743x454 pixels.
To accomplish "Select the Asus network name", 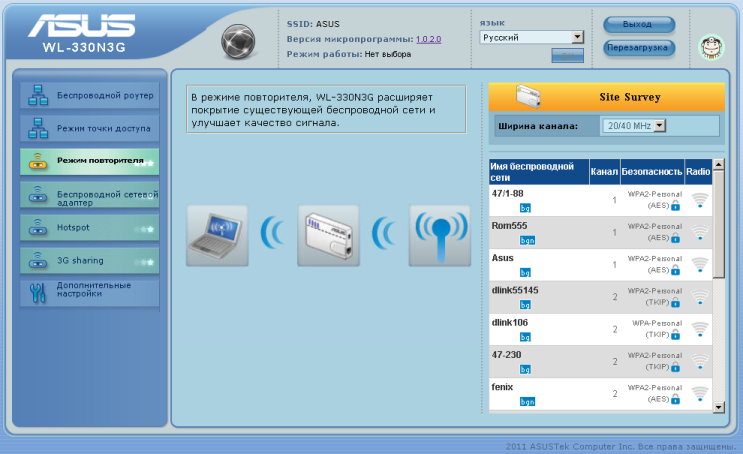I will [503, 258].
